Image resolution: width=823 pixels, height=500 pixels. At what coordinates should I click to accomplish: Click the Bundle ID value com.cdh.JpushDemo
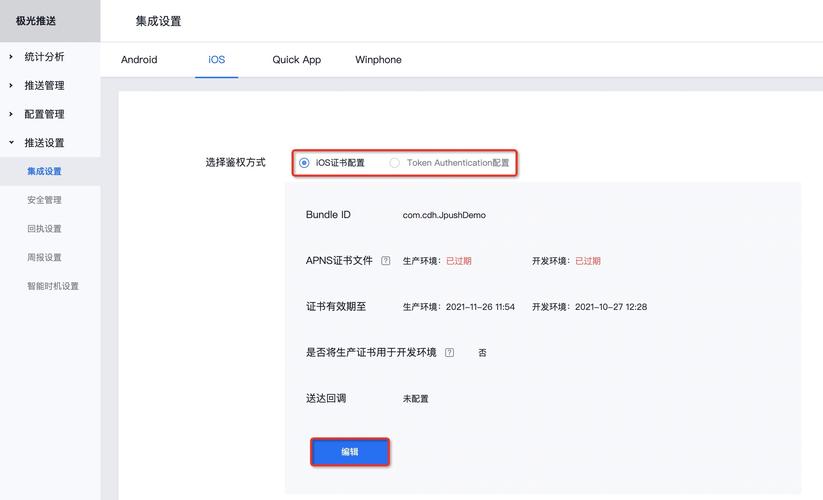click(444, 215)
